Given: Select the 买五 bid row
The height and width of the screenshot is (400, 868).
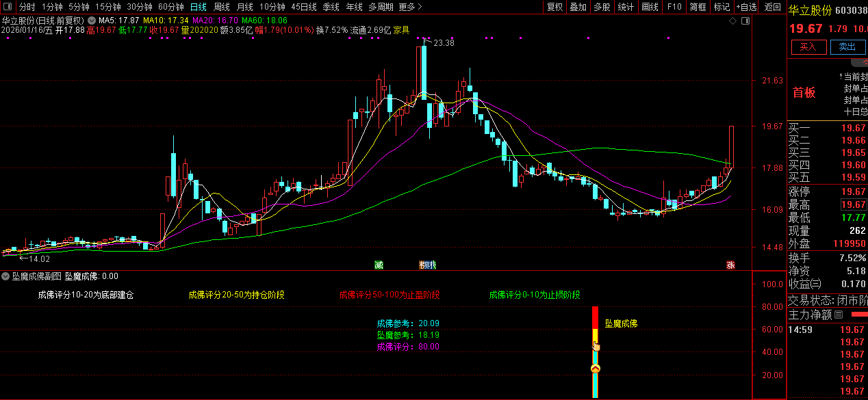Looking at the screenshot, I should point(828,177).
